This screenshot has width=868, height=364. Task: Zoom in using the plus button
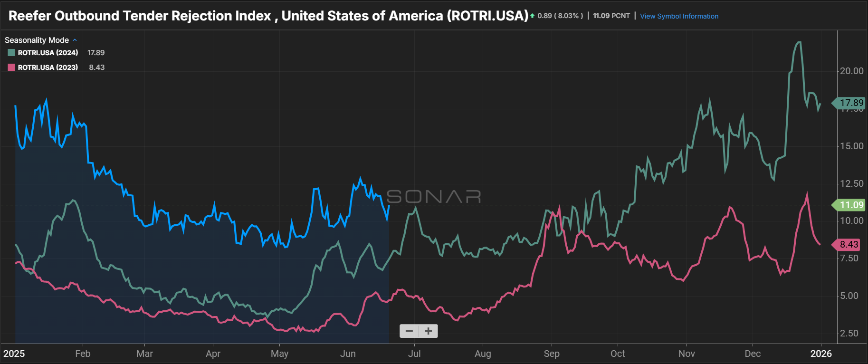(428, 331)
